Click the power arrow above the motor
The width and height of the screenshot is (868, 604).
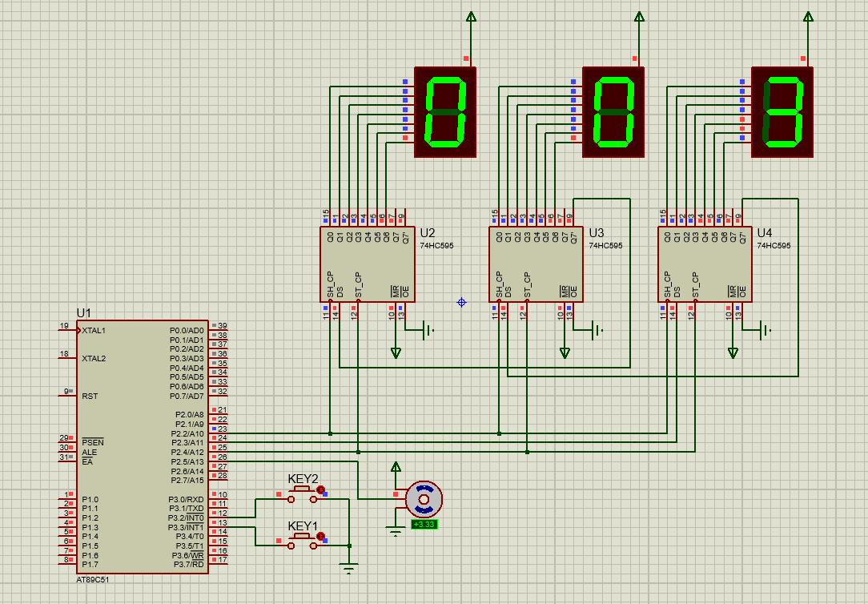pyautogui.click(x=396, y=467)
